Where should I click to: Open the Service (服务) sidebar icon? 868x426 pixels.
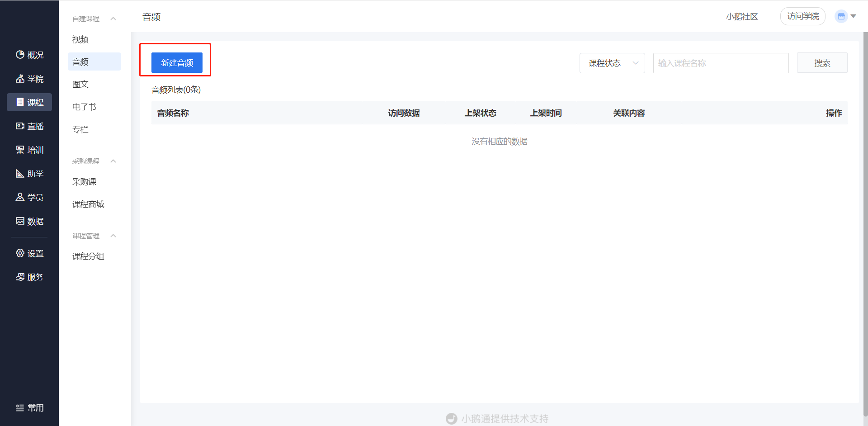[x=20, y=277]
